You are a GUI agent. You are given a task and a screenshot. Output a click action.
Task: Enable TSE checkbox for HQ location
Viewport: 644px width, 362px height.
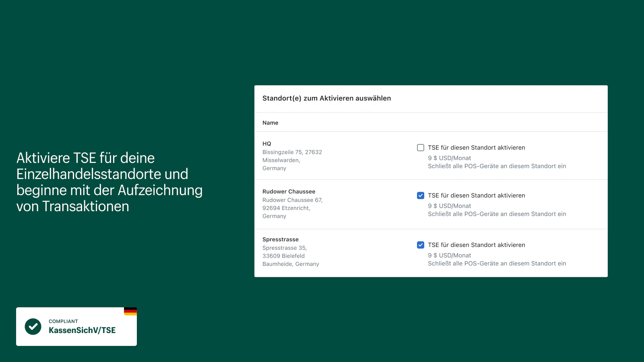click(x=421, y=148)
